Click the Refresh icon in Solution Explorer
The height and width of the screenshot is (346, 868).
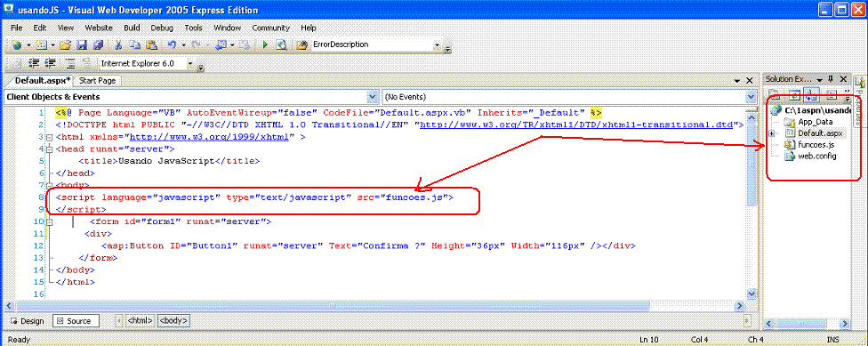795,95
